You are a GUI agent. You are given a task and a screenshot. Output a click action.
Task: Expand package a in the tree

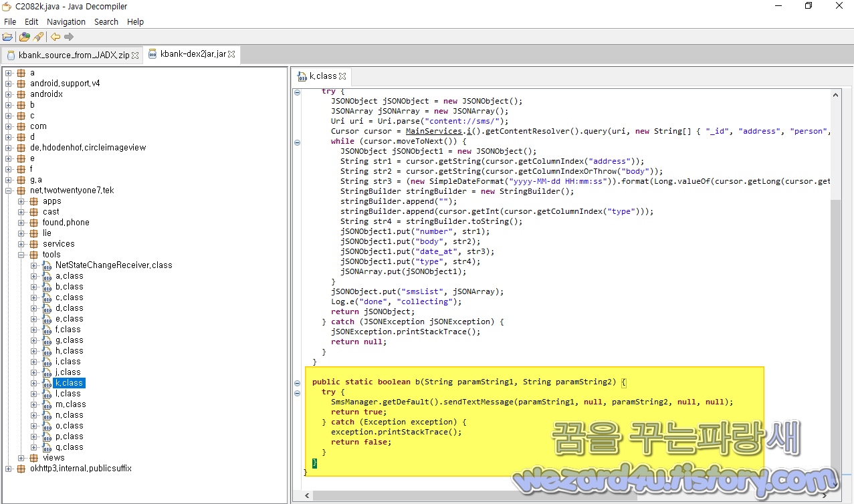(9, 73)
